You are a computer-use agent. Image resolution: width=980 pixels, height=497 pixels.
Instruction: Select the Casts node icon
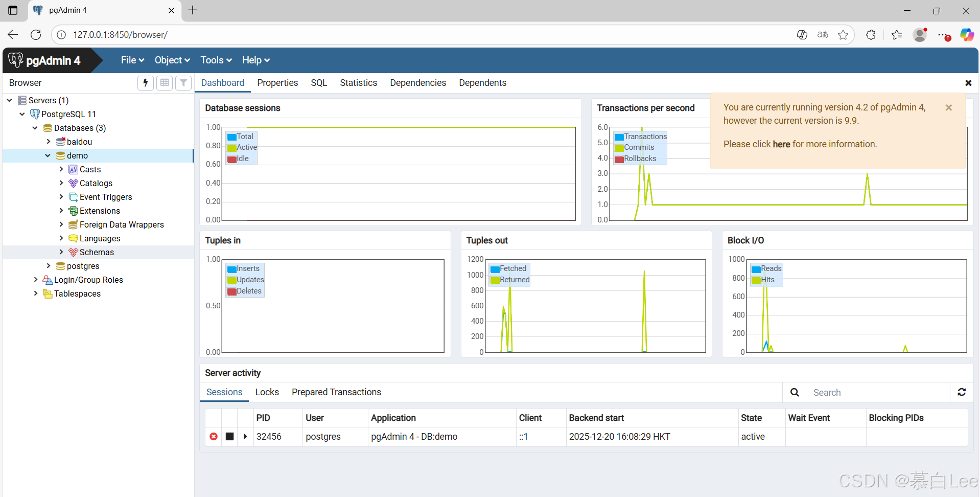tap(74, 169)
